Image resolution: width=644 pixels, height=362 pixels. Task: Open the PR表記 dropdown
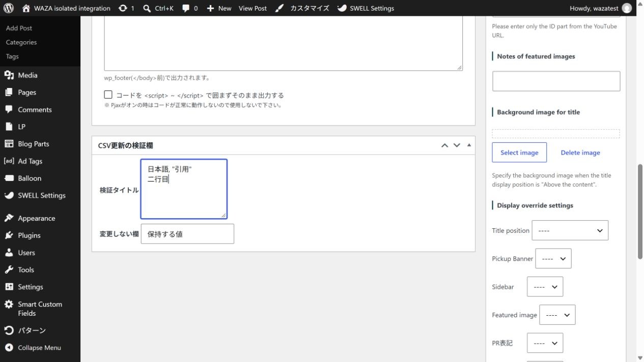(x=545, y=343)
